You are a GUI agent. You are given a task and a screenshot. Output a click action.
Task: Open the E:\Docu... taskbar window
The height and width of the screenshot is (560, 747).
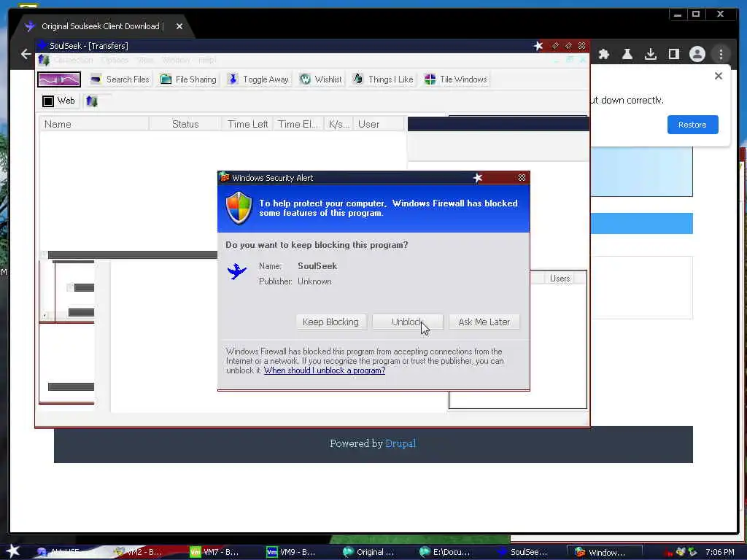tap(446, 552)
